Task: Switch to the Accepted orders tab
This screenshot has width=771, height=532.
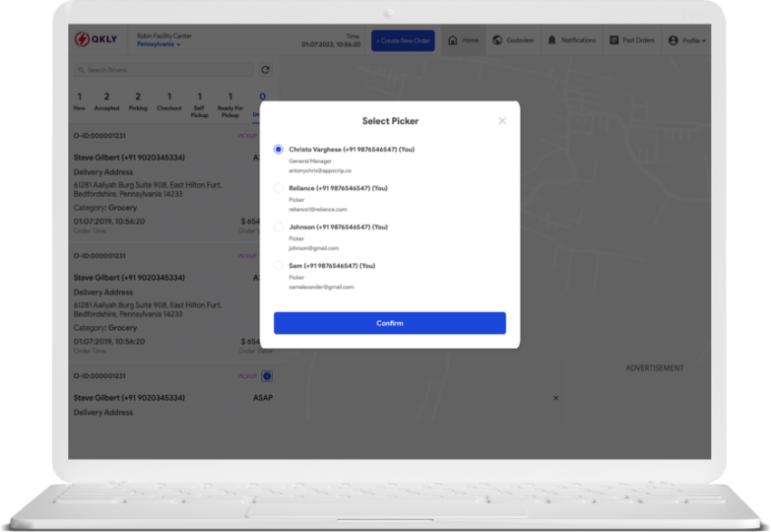Action: point(107,102)
